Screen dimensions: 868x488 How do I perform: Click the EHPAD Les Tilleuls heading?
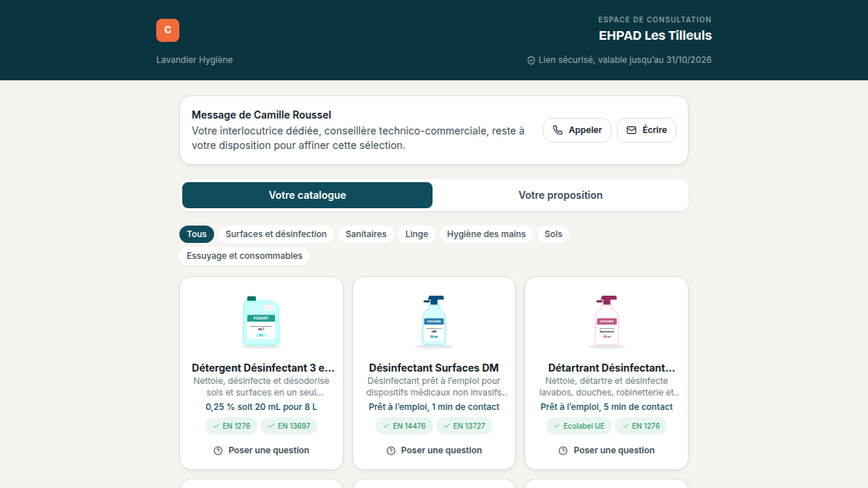coord(655,35)
